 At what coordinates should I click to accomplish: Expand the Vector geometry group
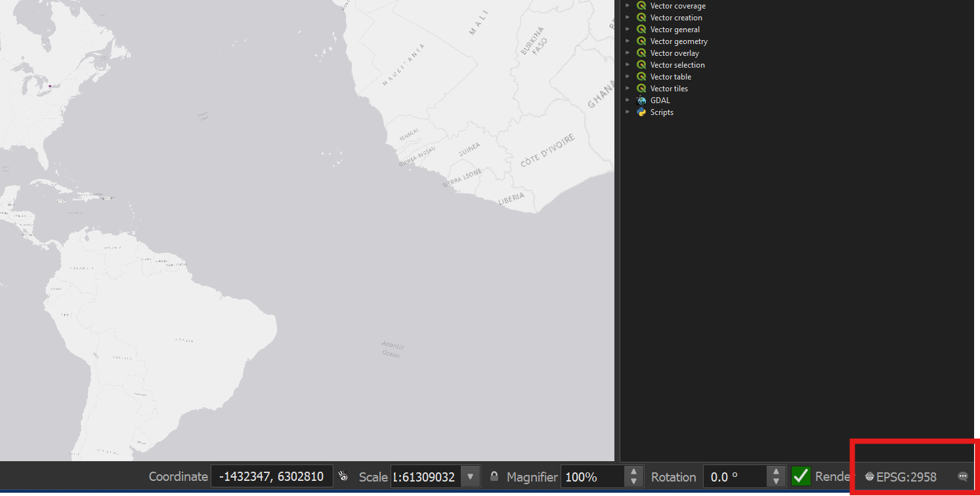click(x=628, y=41)
